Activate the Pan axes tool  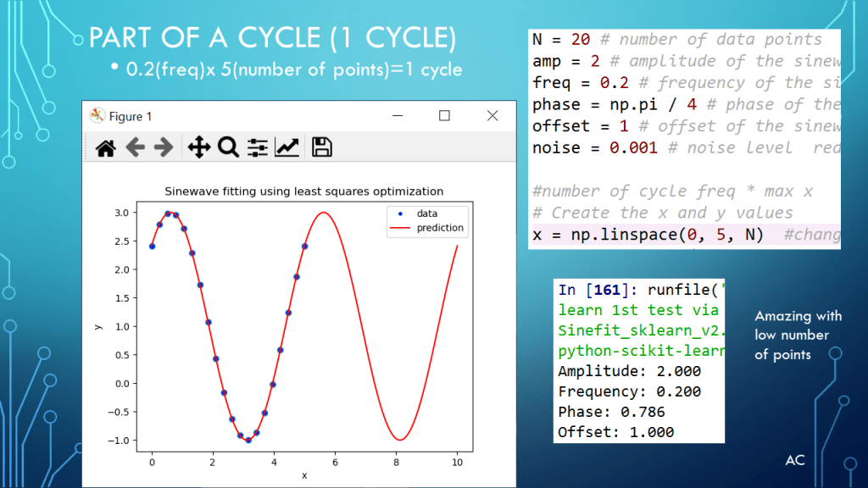pyautogui.click(x=198, y=148)
